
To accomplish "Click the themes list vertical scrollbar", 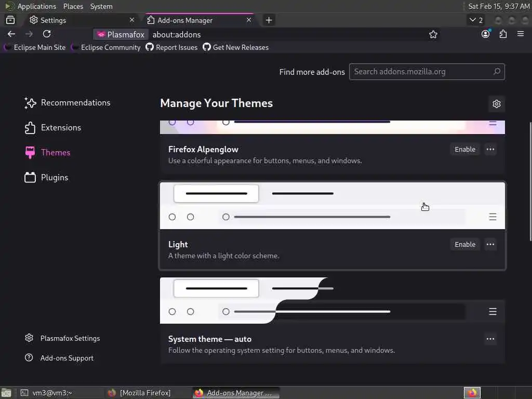I will point(530,181).
